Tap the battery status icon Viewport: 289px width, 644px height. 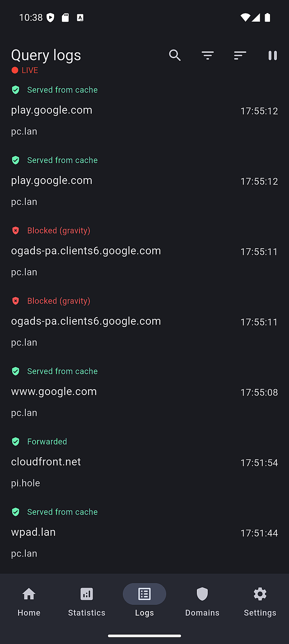tap(267, 18)
